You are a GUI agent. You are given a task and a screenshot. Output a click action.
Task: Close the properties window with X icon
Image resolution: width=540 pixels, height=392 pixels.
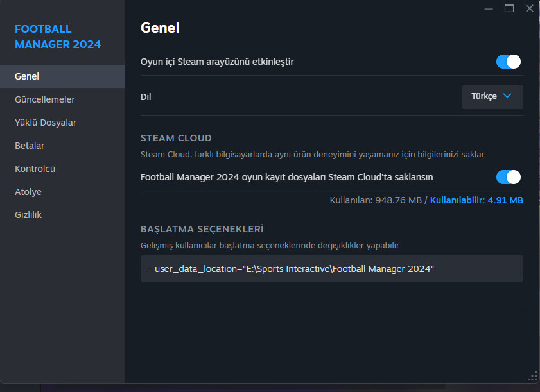coord(529,8)
